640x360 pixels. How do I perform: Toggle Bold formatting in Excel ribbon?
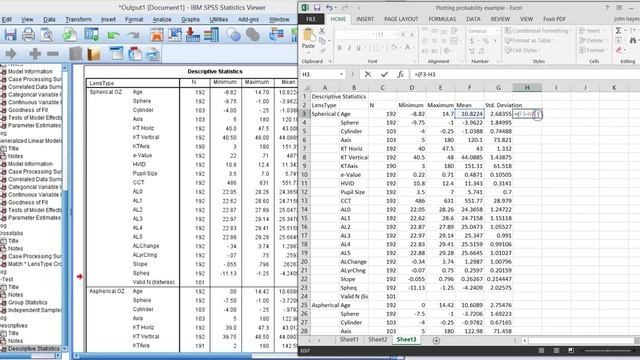tap(339, 48)
